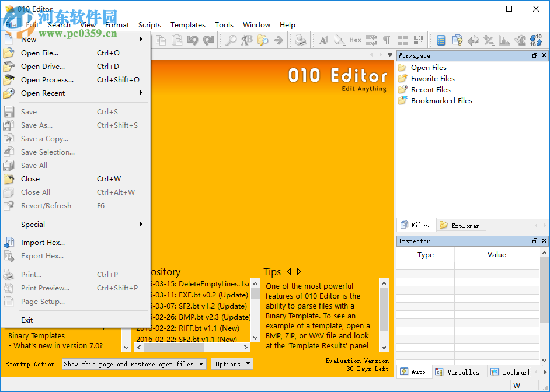This screenshot has width=550, height=392.
Task: Click the Highlight marker toolbar icon
Action: [x=339, y=40]
